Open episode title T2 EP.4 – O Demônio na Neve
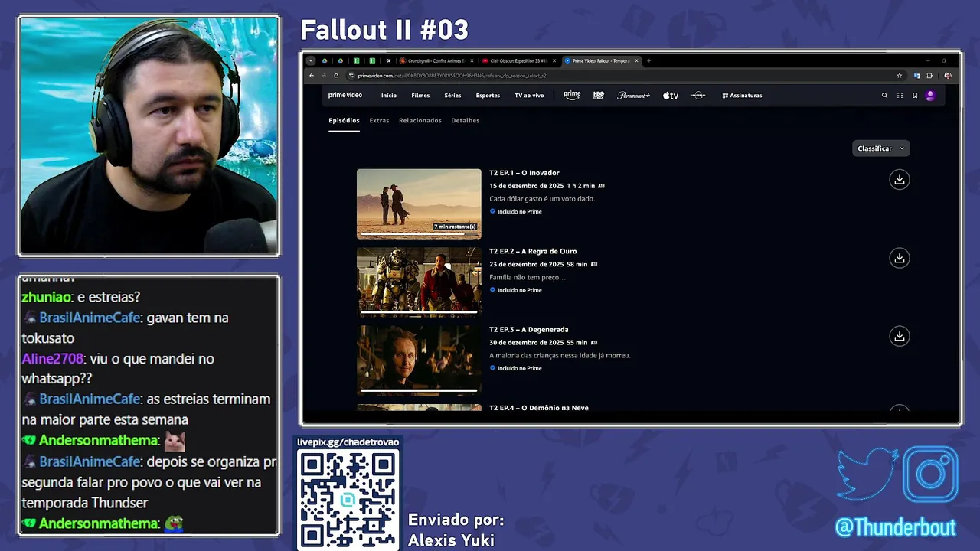Screen dimensions: 980x551 coord(539,408)
